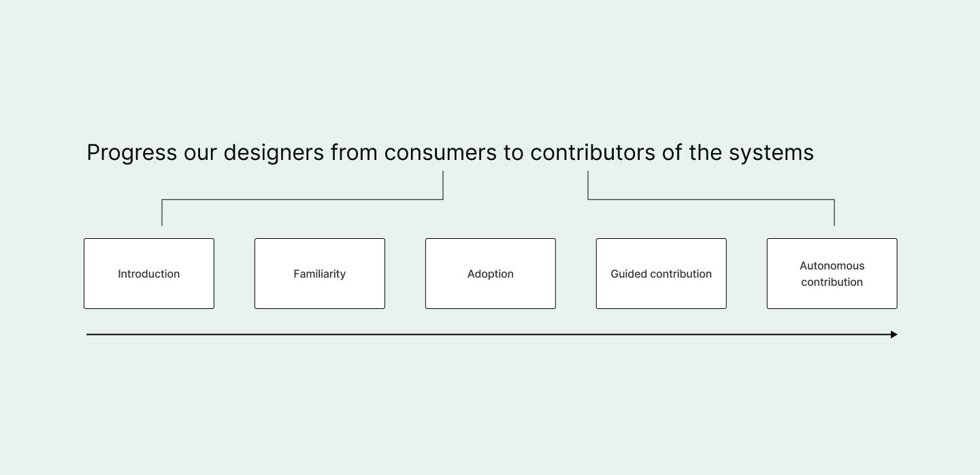Screen dimensions: 980x475
Task: Select the word "Progress" in the heading
Action: coord(132,153)
